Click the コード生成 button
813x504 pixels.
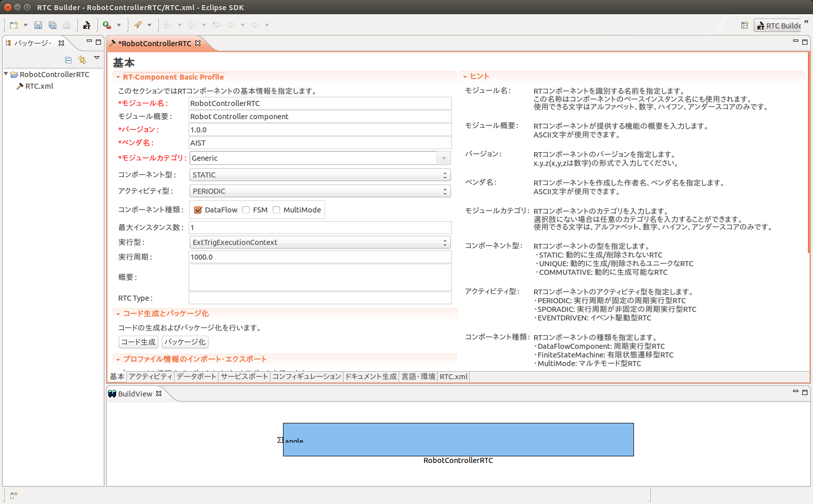pyautogui.click(x=138, y=342)
